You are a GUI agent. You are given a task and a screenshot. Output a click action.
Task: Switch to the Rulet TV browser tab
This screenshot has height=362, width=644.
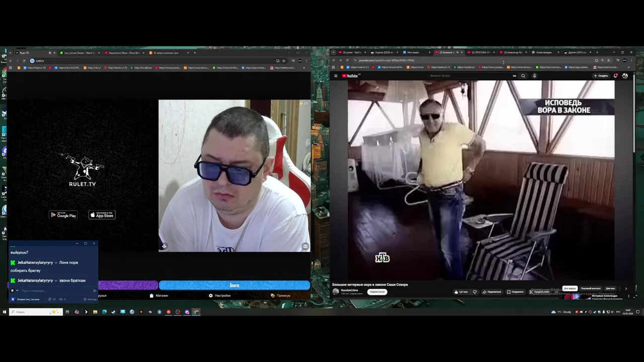[x=34, y=53]
